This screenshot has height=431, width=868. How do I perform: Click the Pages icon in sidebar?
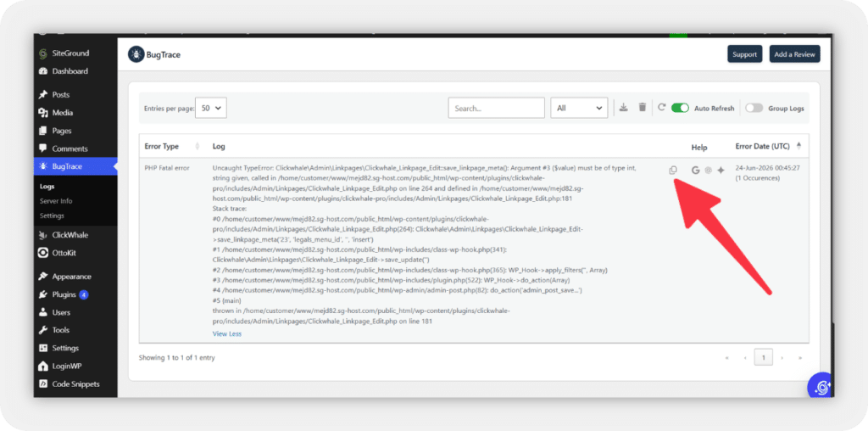(x=43, y=131)
